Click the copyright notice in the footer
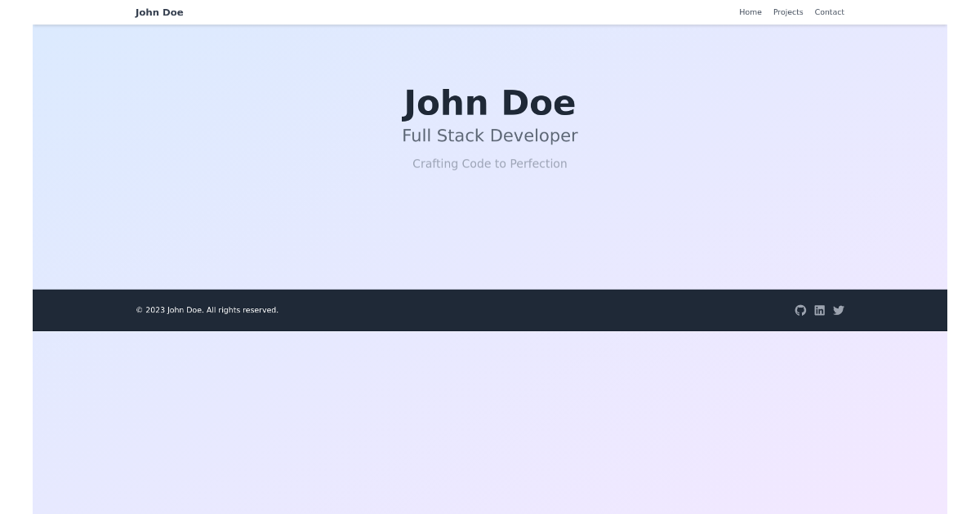This screenshot has height=514, width=980. coord(207,310)
